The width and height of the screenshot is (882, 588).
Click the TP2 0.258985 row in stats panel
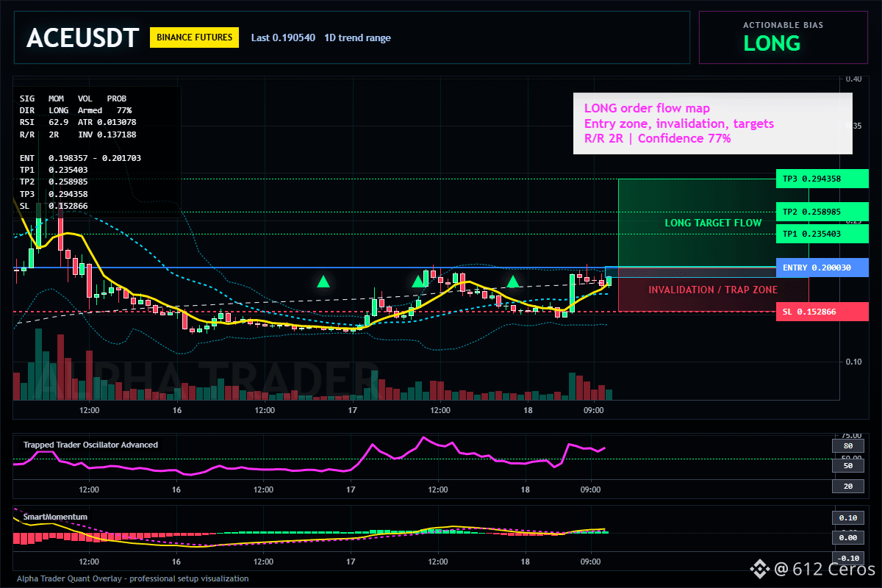tap(54, 182)
